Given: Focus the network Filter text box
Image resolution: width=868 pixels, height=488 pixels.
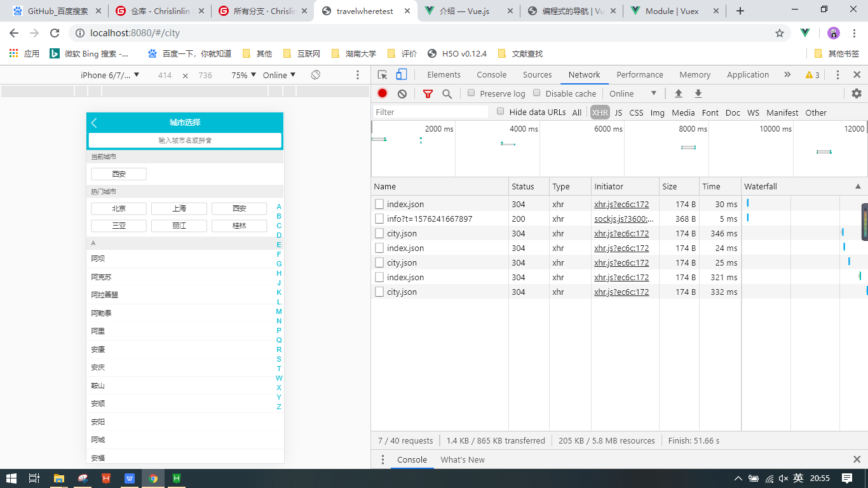Looking at the screenshot, I should coord(431,112).
